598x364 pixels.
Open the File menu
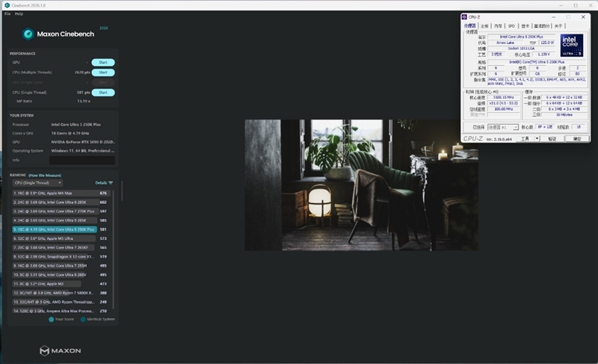(x=7, y=13)
